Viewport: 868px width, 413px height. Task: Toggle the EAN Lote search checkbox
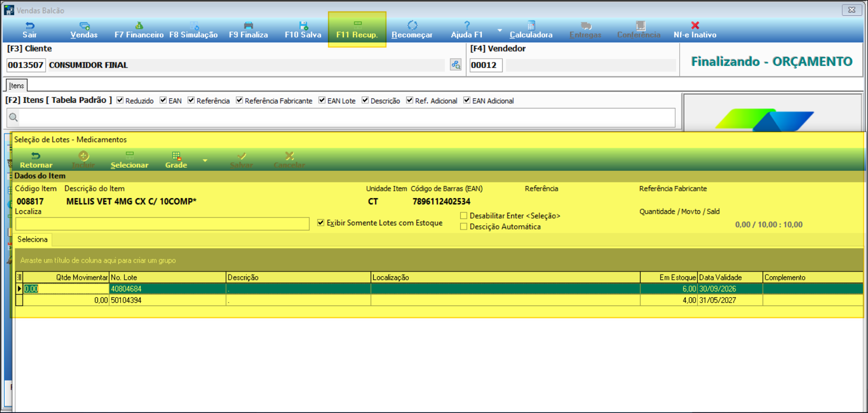[x=322, y=101]
